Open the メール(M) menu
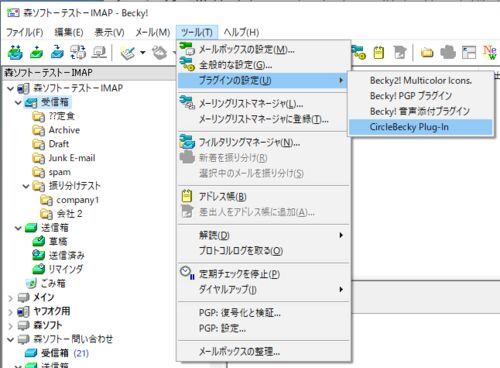The height and width of the screenshot is (368, 500). pos(153,32)
